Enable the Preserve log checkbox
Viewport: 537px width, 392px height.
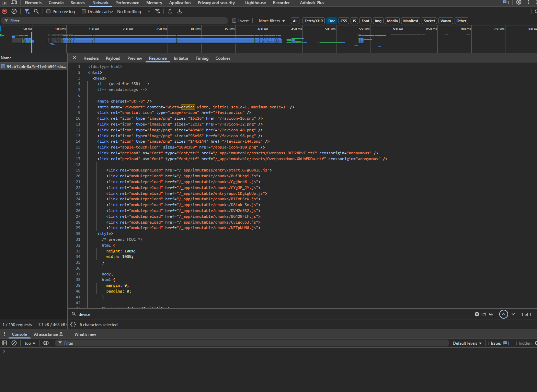point(48,11)
